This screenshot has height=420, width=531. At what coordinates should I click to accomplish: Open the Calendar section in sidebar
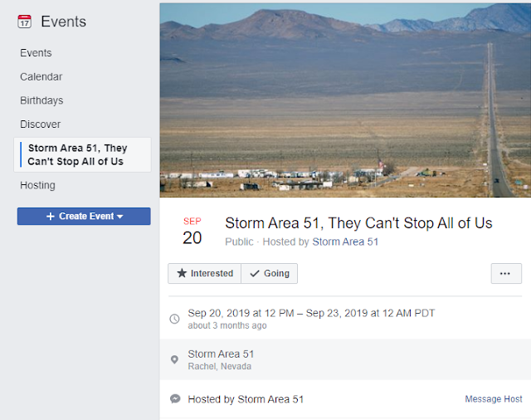[x=41, y=77]
